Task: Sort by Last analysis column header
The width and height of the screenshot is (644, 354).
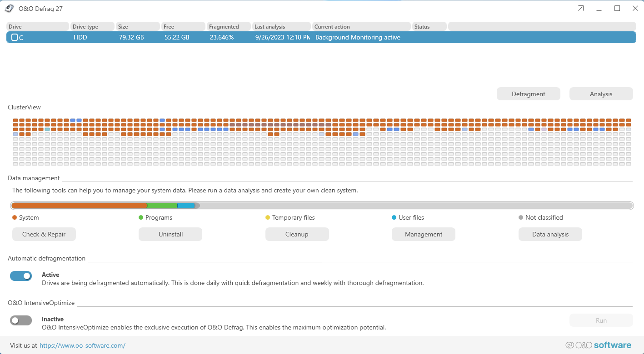Action: tap(281, 27)
